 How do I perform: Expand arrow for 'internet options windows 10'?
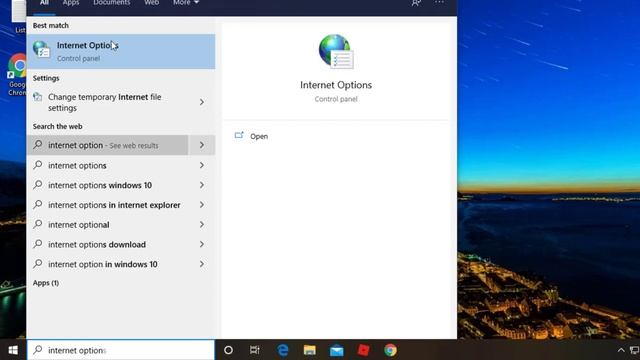coord(202,185)
